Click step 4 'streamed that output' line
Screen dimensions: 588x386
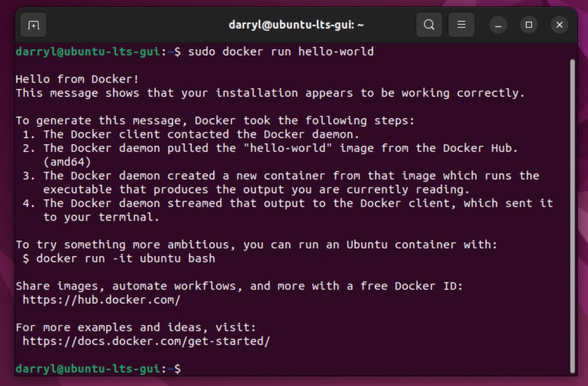point(288,203)
